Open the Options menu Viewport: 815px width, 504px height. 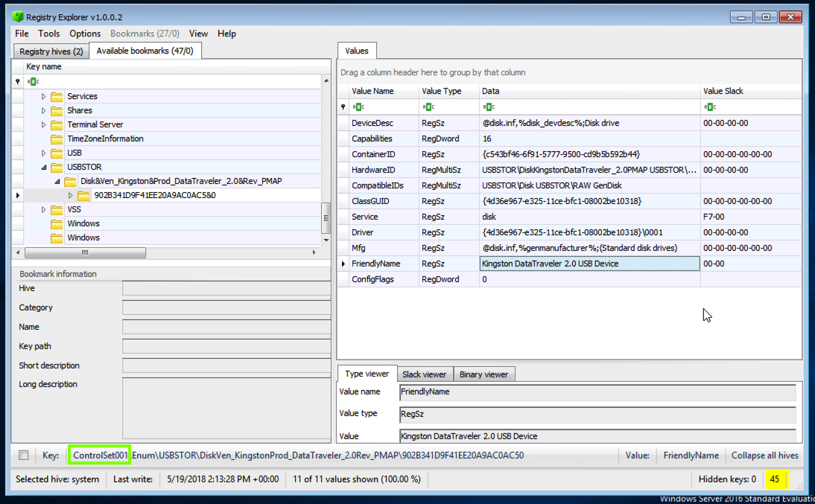click(85, 34)
